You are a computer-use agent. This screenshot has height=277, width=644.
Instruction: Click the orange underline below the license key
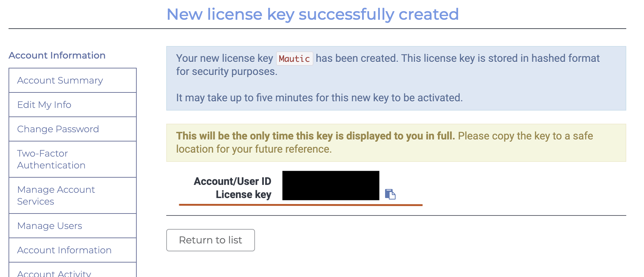pos(301,205)
